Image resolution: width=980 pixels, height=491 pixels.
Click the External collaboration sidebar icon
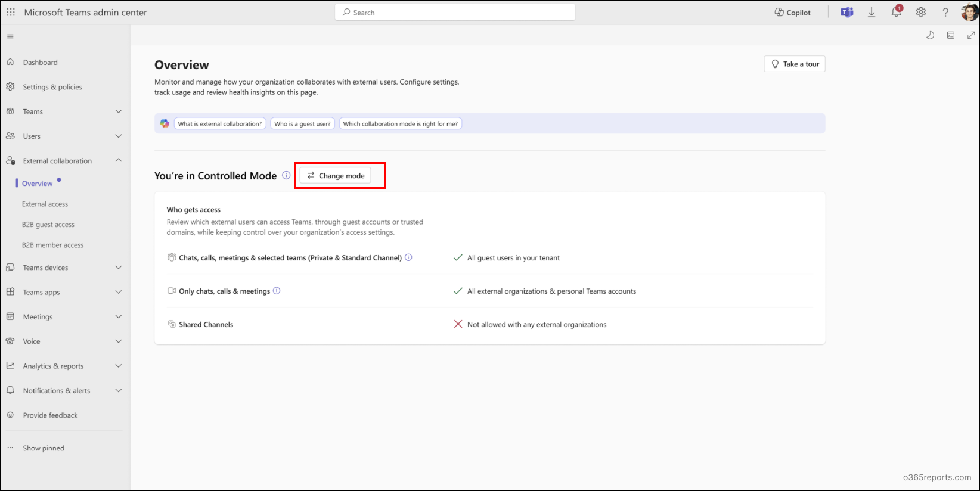point(10,160)
